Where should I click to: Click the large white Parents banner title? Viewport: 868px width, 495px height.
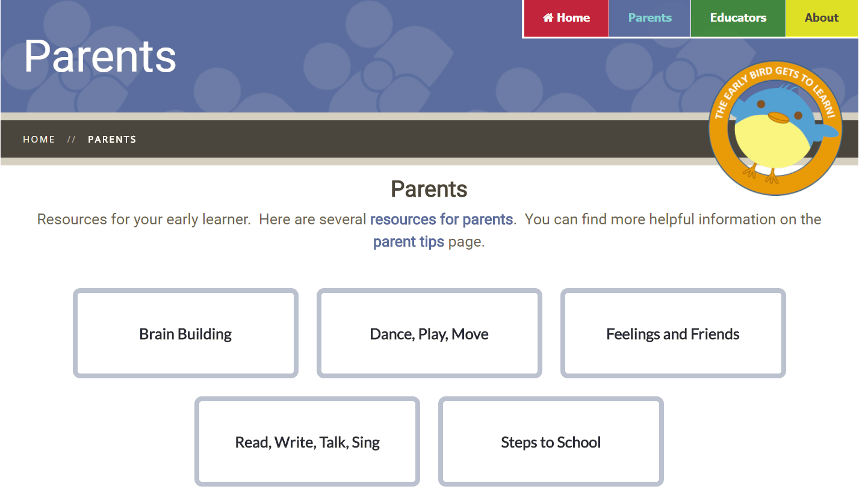100,57
